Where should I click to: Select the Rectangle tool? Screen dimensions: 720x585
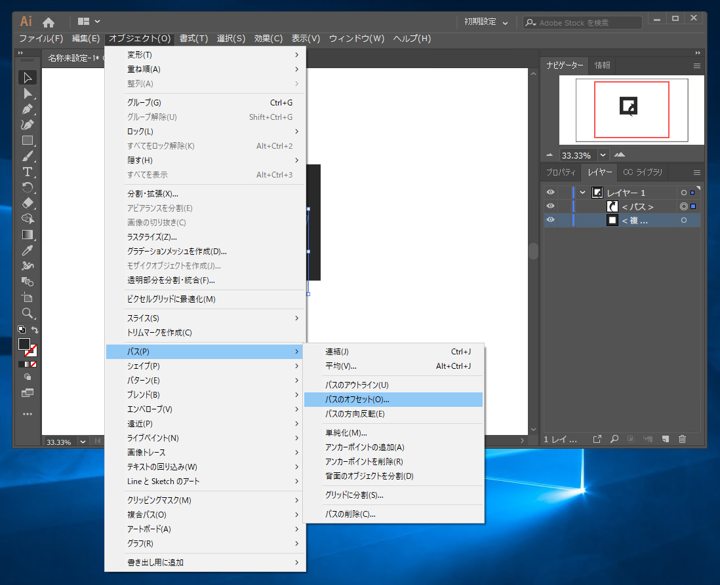[27, 141]
